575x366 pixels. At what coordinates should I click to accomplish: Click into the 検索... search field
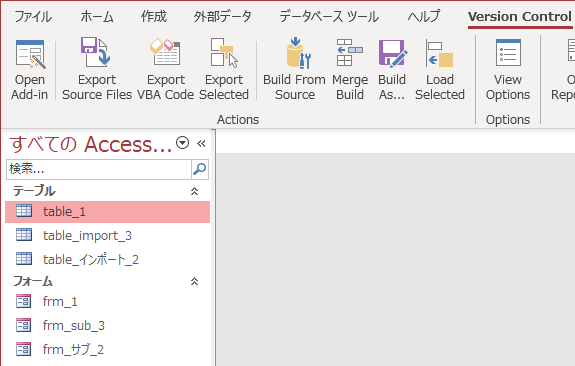pos(99,169)
